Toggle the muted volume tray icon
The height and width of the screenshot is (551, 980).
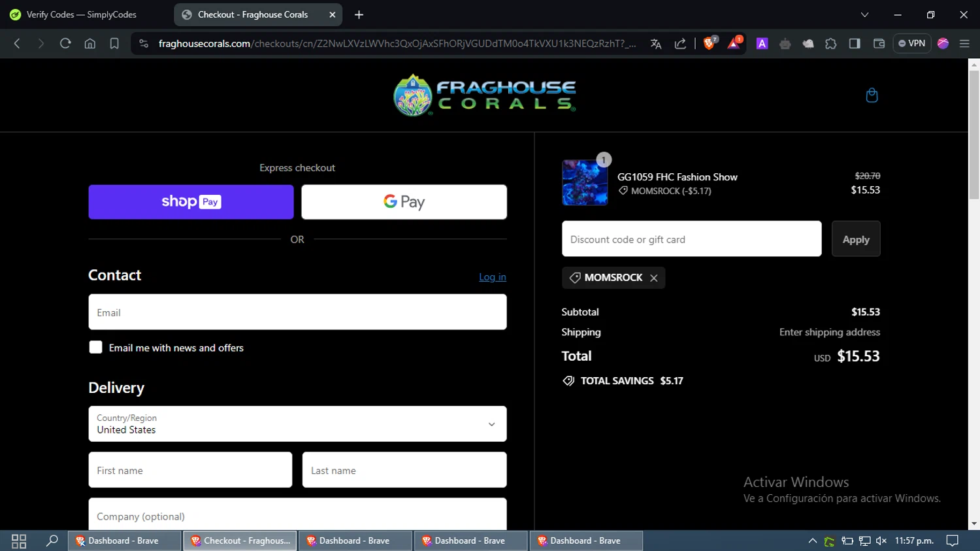881,541
